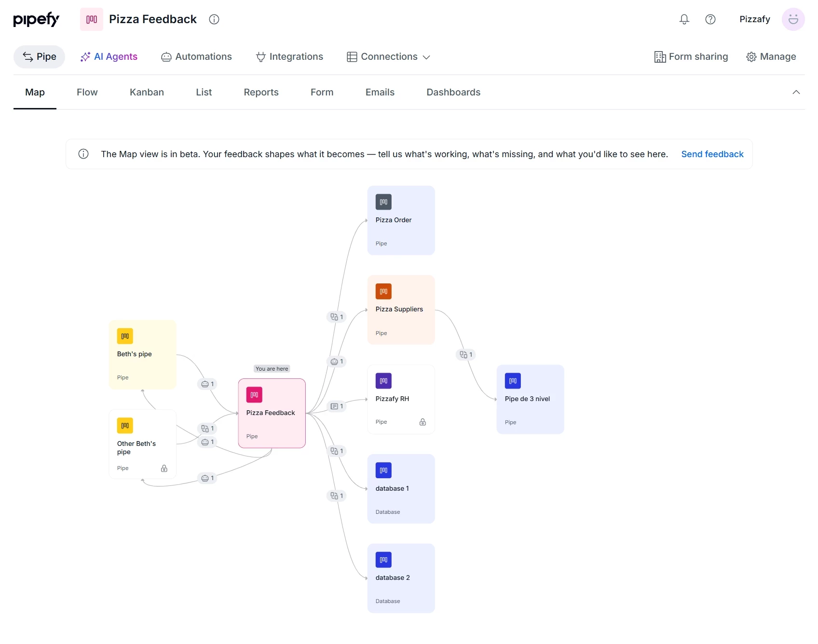The width and height of the screenshot is (818, 644).
Task: Select the Emails tab
Action: point(380,92)
